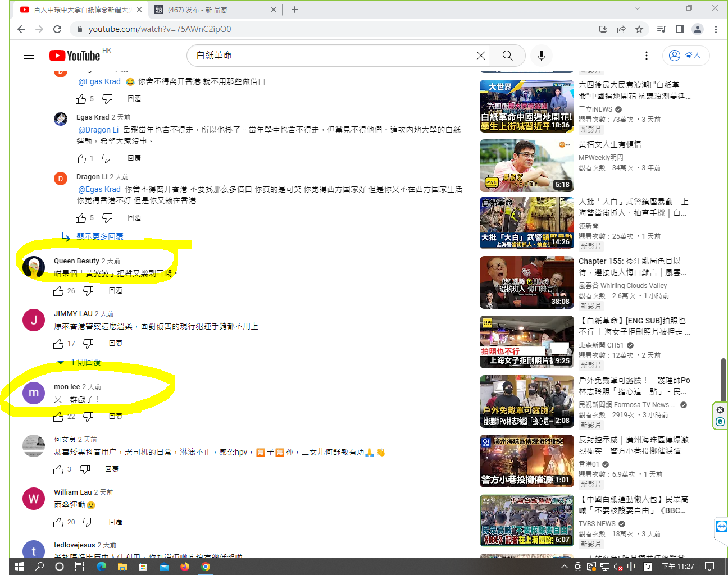This screenshot has height=575, width=728.
Task: Clear the search box with the X
Action: pyautogui.click(x=481, y=56)
